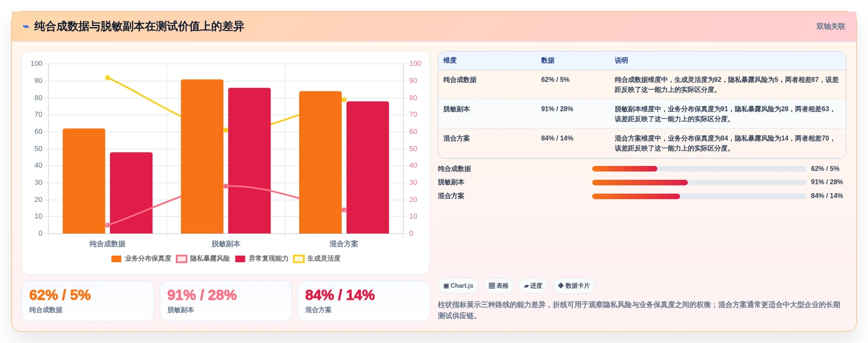
Task: Click the blue lightning icon beside the title
Action: tap(25, 27)
